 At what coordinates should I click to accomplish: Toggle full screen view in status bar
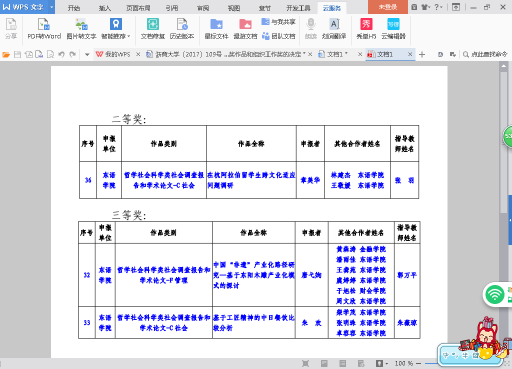tap(305, 363)
